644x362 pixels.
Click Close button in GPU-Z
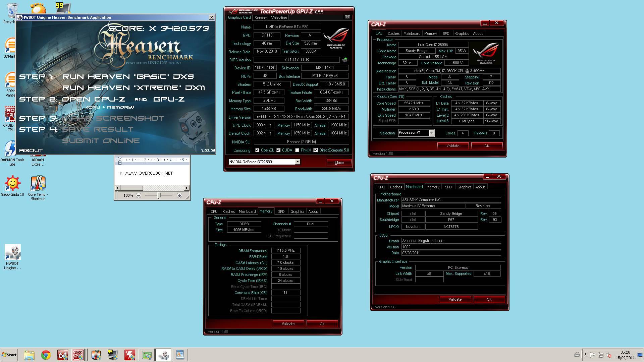click(x=339, y=163)
